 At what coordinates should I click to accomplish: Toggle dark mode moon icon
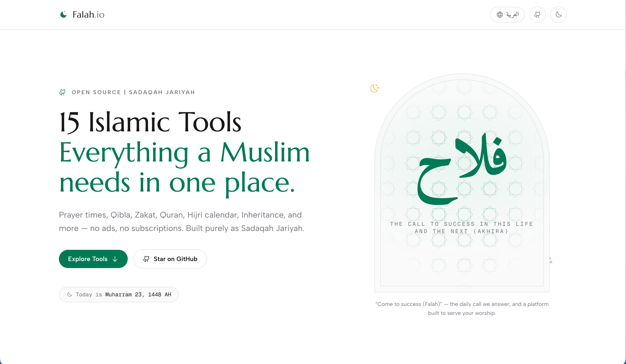click(x=558, y=15)
